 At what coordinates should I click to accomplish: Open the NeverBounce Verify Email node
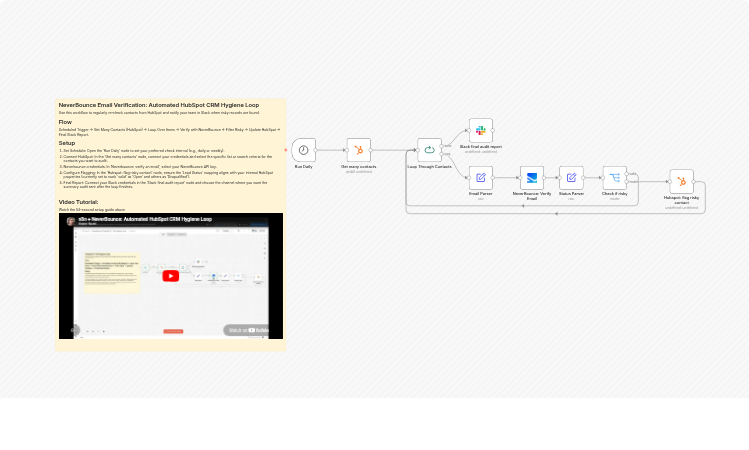pos(532,177)
